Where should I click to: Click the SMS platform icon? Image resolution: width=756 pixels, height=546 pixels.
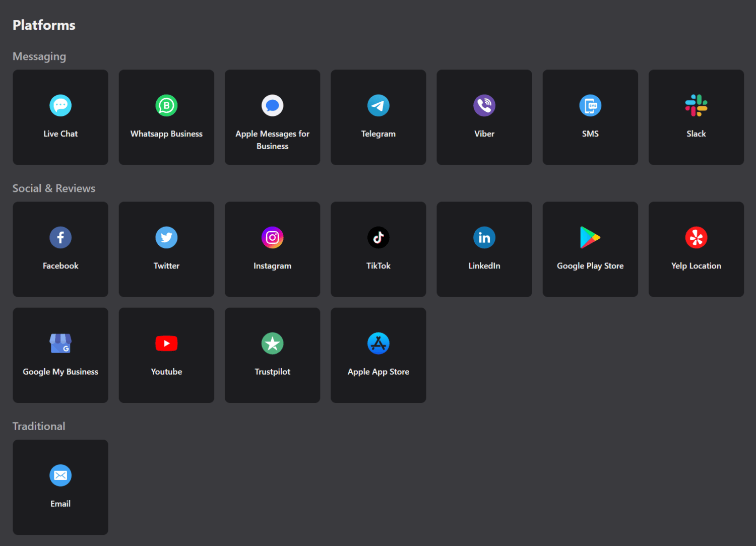click(590, 105)
